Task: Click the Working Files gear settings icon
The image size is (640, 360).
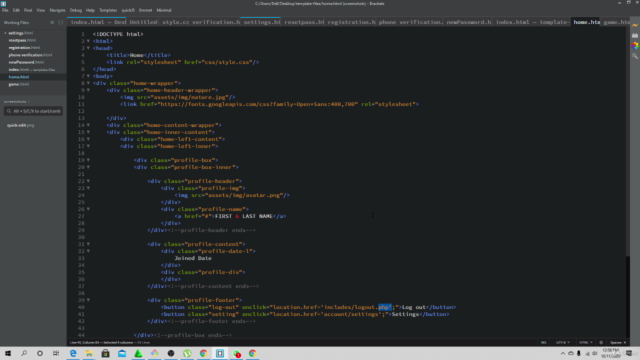Action: click(x=52, y=22)
